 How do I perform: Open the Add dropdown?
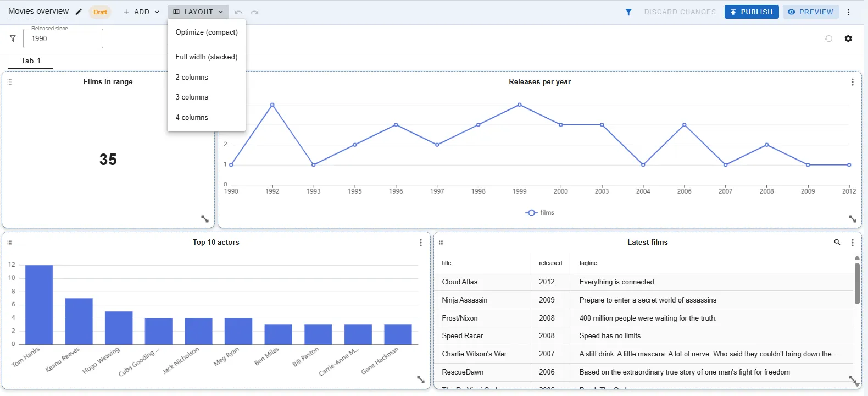141,12
